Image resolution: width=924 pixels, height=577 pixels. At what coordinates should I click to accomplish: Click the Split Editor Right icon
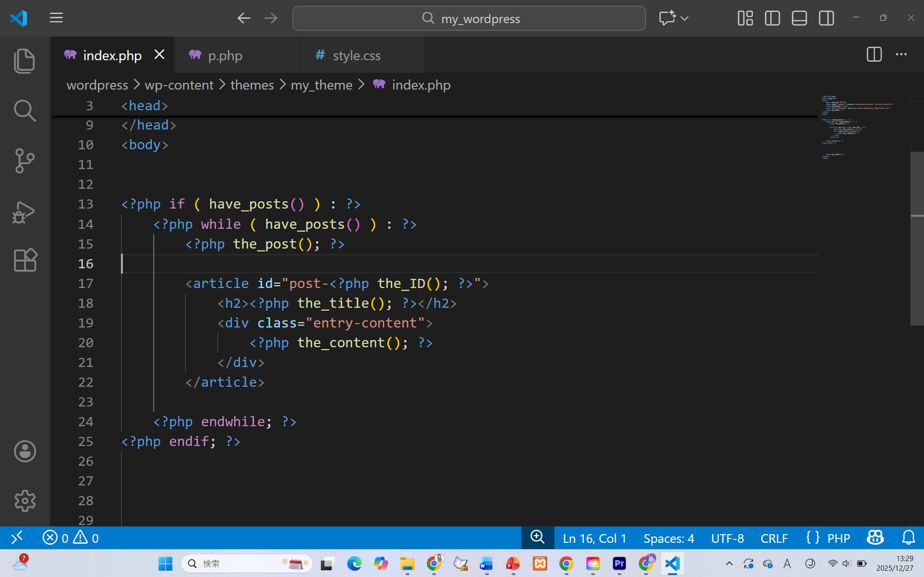874,54
